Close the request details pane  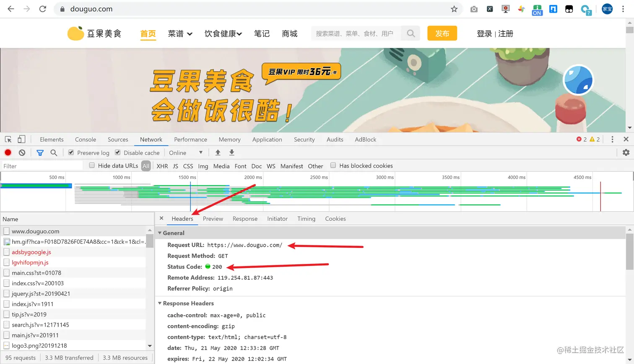click(161, 218)
